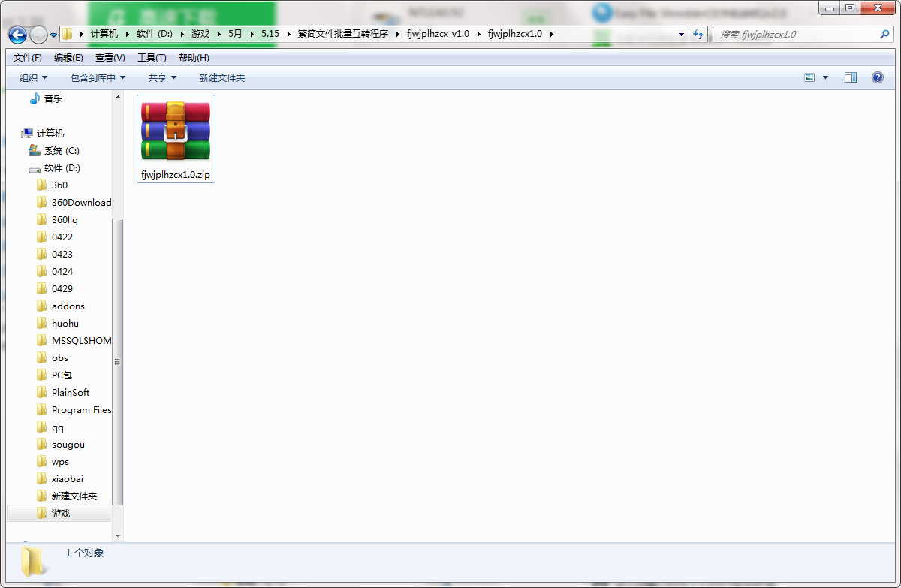Viewport: 901px width, 588px height.
Task: Click the change view icon in the toolbar
Action: 809,77
